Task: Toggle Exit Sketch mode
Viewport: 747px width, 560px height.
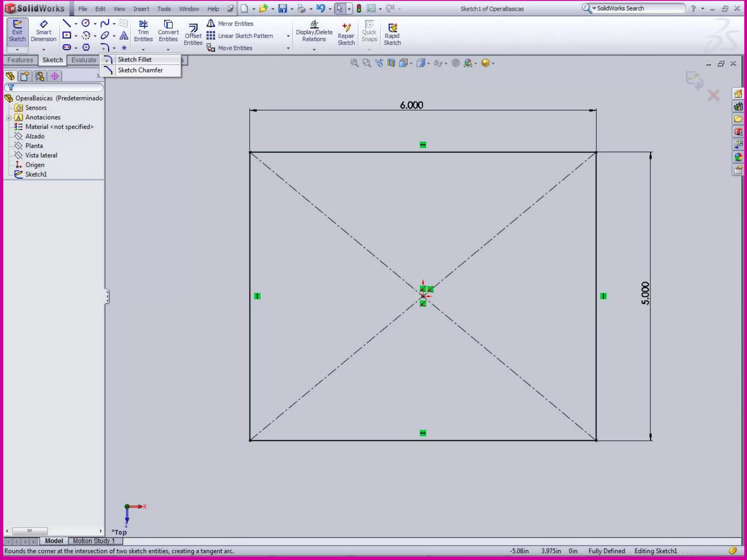Action: click(x=17, y=31)
